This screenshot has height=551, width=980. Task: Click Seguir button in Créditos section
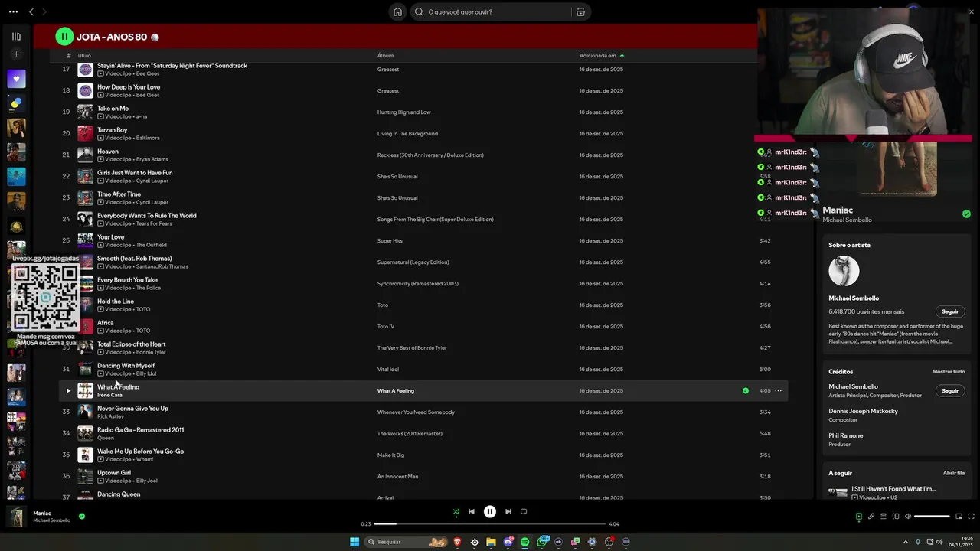pyautogui.click(x=950, y=391)
